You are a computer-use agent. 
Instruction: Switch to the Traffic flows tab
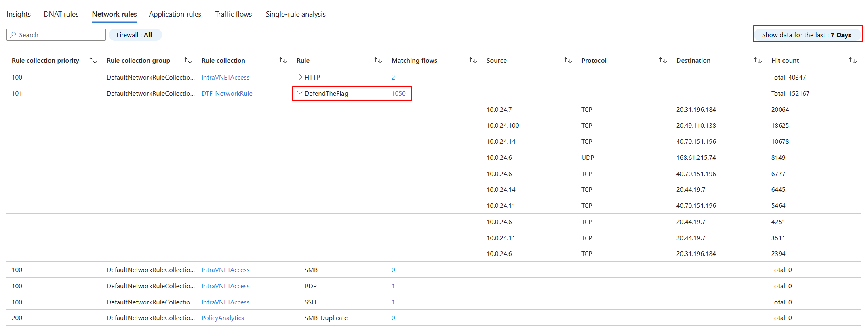pos(233,14)
